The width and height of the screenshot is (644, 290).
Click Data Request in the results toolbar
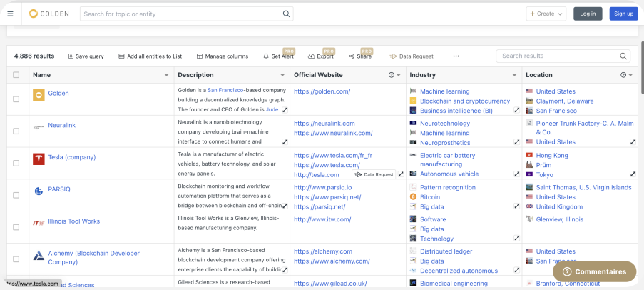(412, 56)
